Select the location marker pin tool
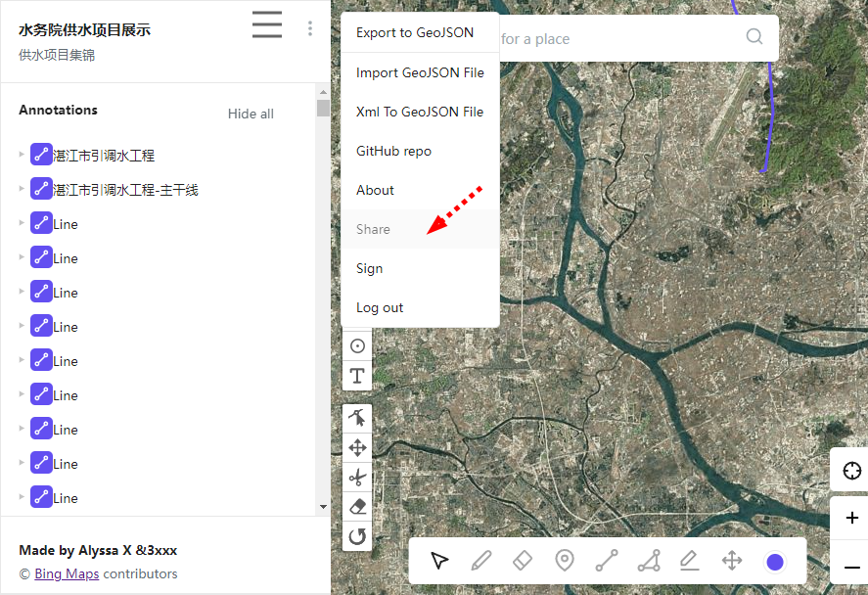This screenshot has width=868, height=595. [565, 561]
